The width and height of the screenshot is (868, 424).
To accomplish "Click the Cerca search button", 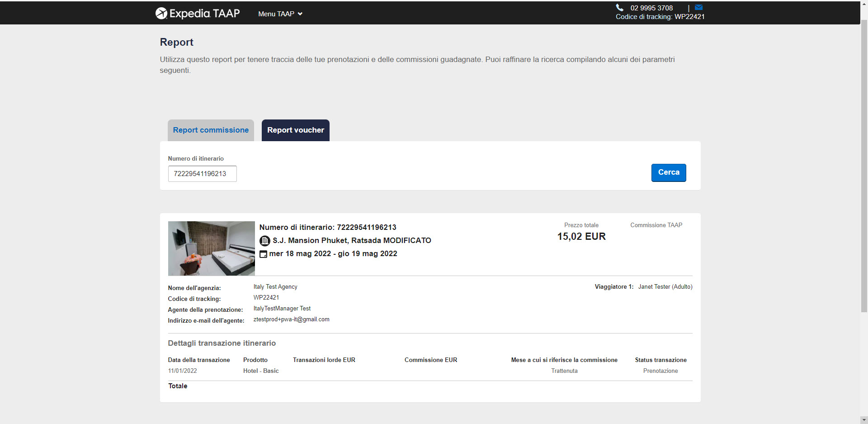I will pyautogui.click(x=669, y=172).
